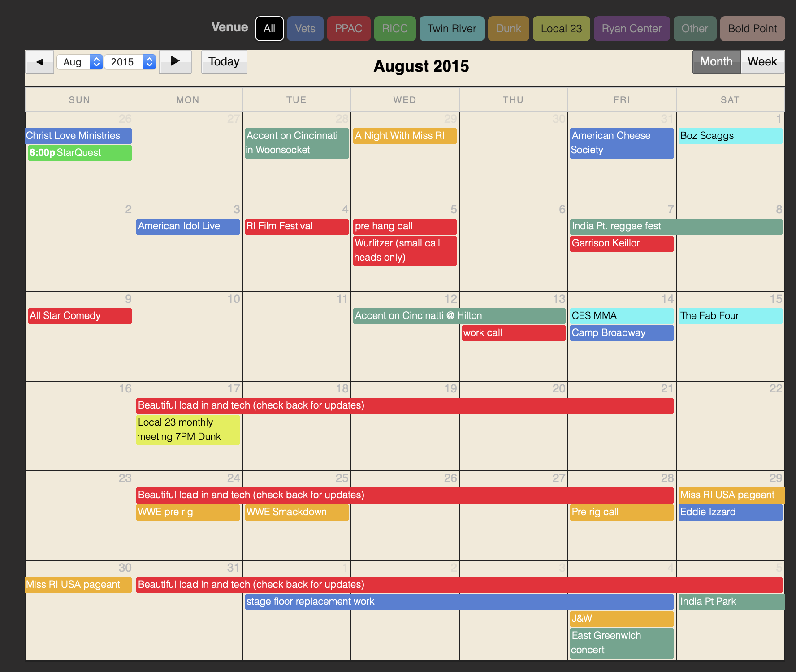Show events for All venues

coord(269,29)
